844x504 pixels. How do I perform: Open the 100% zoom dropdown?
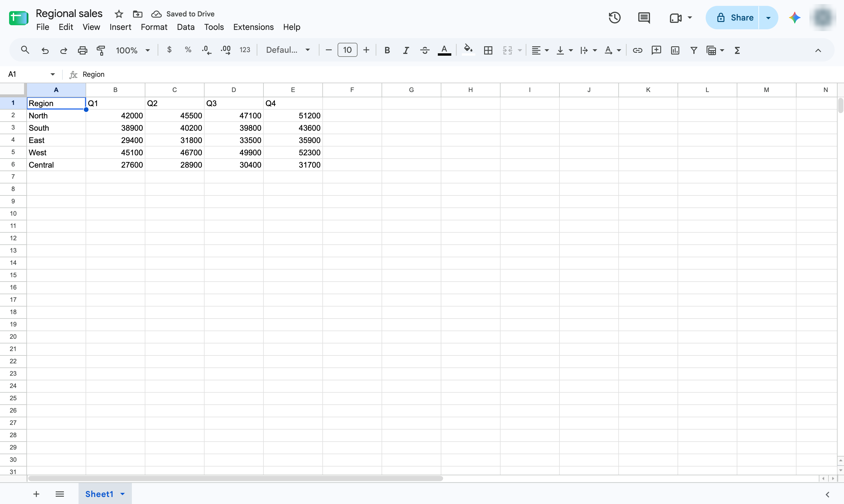tap(133, 50)
